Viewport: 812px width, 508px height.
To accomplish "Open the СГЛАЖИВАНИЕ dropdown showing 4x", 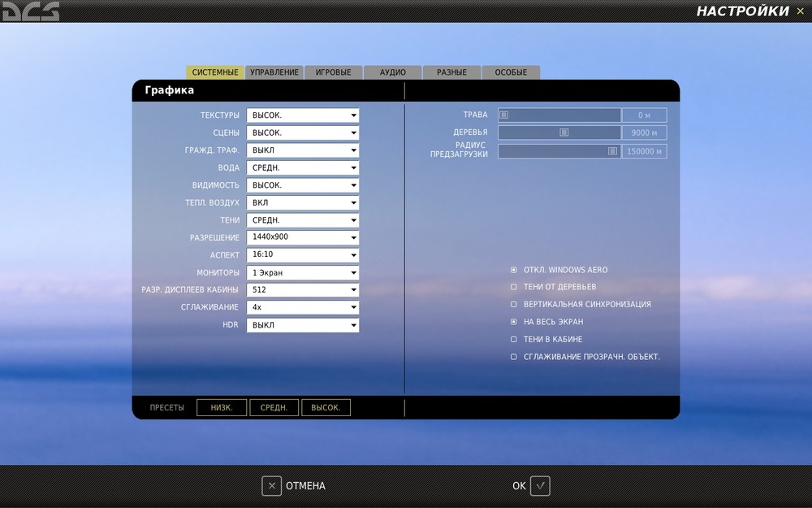I will pos(302,307).
